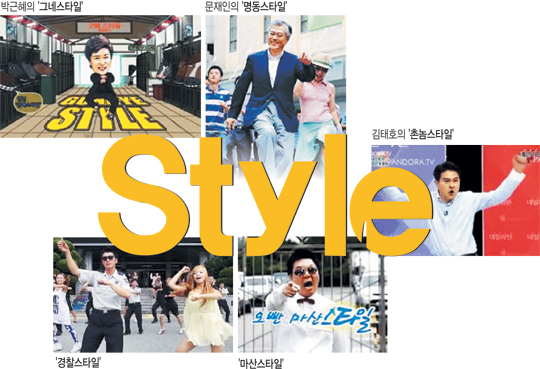Open the '경찰스타일' police dance photo
540x369 pixels.
click(x=143, y=295)
